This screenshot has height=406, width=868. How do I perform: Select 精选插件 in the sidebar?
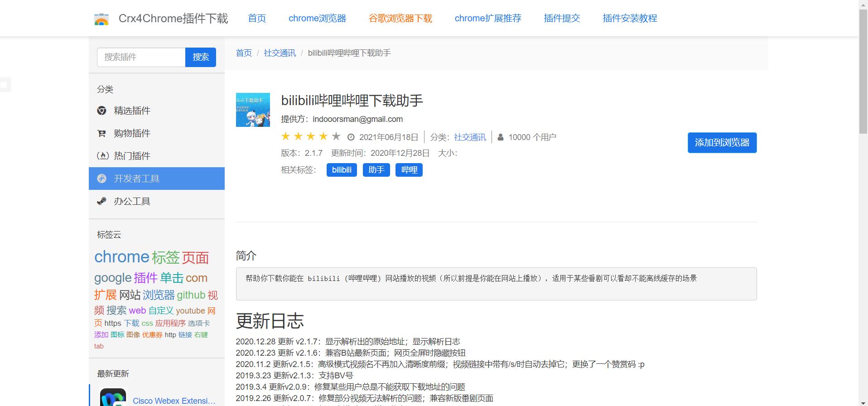click(x=157, y=111)
